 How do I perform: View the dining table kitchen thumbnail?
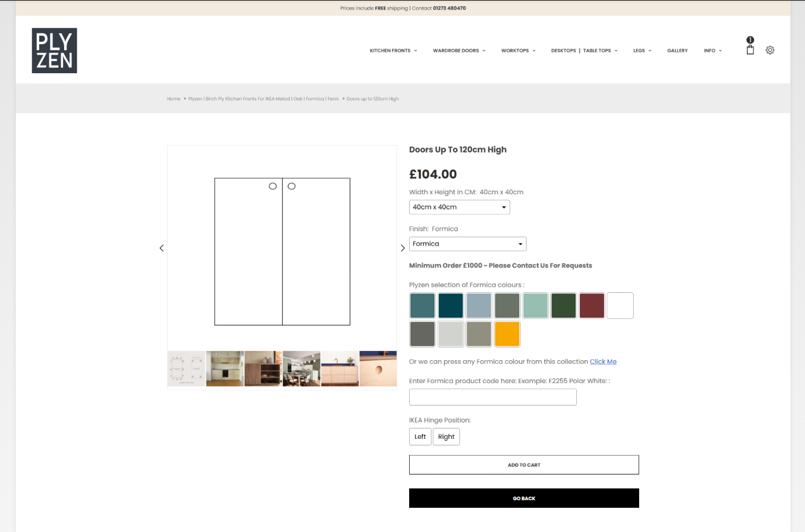[301, 369]
